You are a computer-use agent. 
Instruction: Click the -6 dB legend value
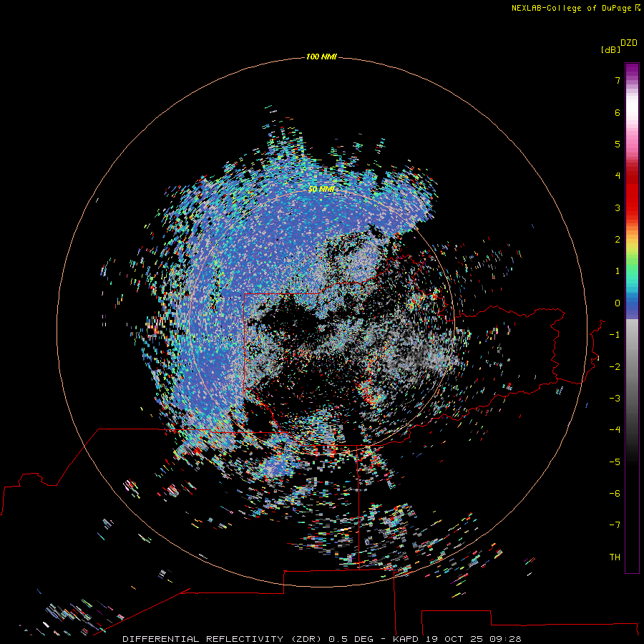tap(615, 494)
